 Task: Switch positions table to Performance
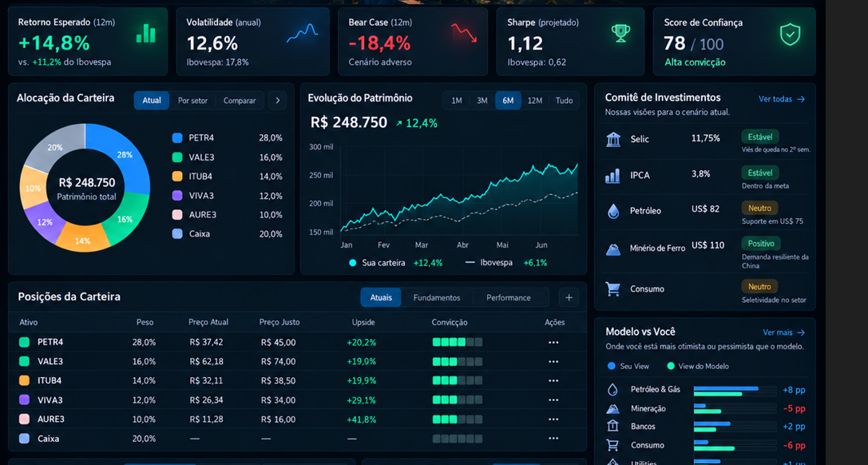(508, 297)
